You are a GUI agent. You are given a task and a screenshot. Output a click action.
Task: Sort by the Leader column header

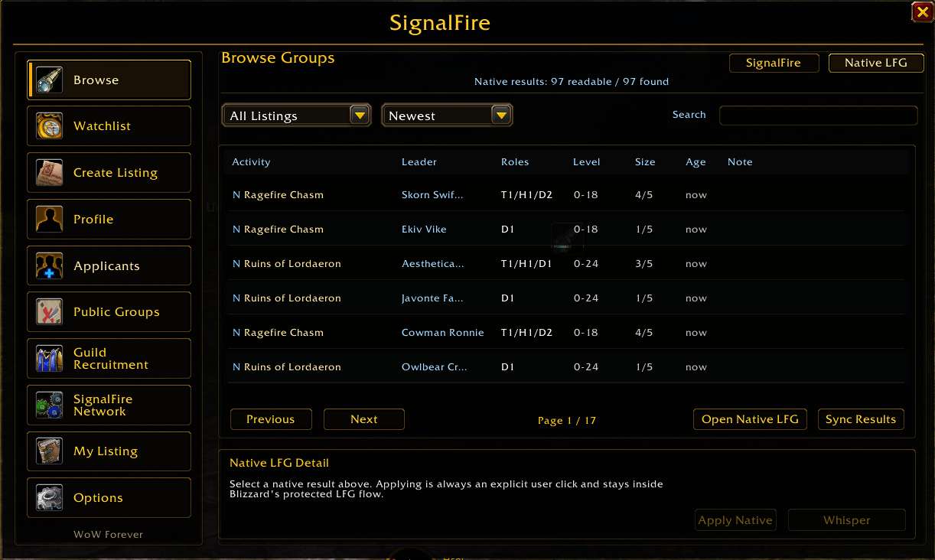[419, 162]
